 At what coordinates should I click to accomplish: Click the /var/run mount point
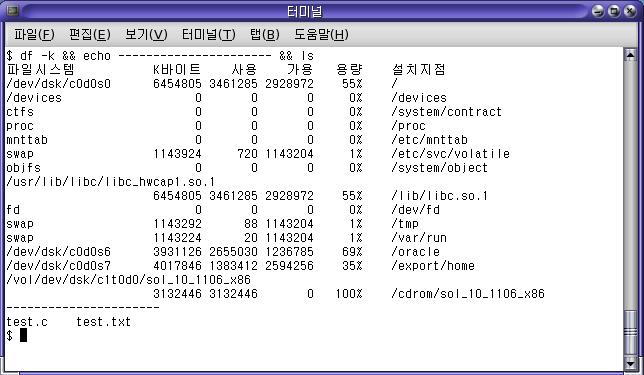[419, 237]
